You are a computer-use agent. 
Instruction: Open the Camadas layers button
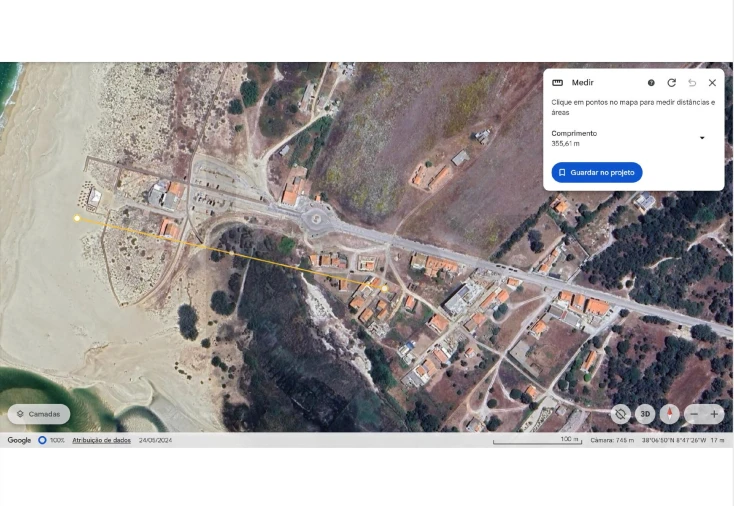39,414
